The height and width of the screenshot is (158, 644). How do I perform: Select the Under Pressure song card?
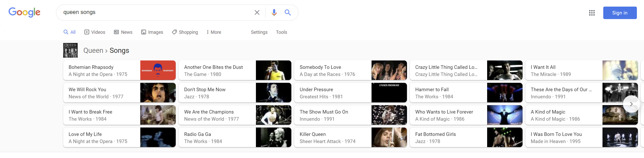pyautogui.click(x=350, y=93)
